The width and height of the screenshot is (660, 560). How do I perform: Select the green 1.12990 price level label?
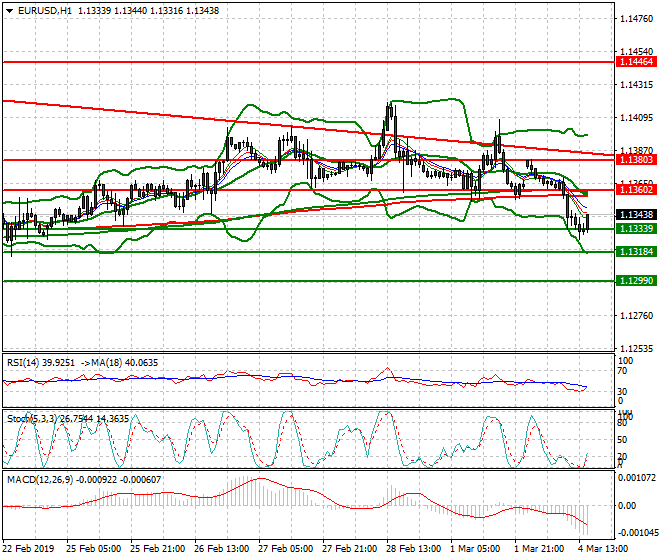click(x=636, y=281)
